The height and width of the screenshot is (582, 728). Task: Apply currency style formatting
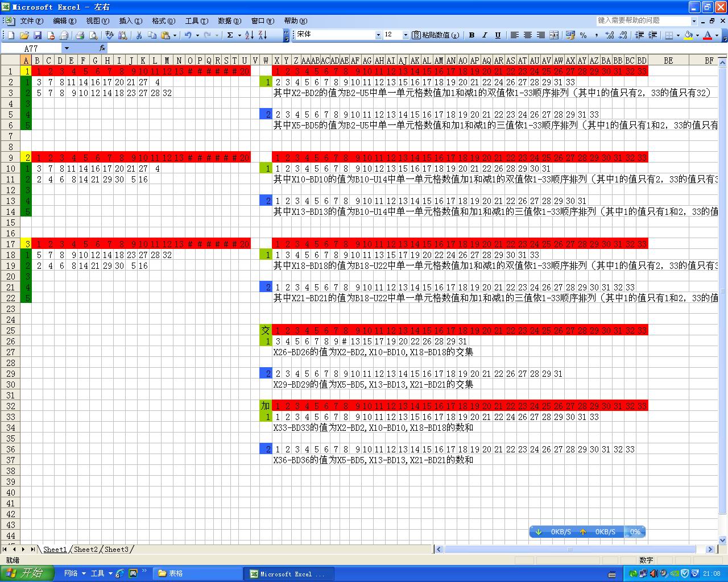pyautogui.click(x=570, y=35)
